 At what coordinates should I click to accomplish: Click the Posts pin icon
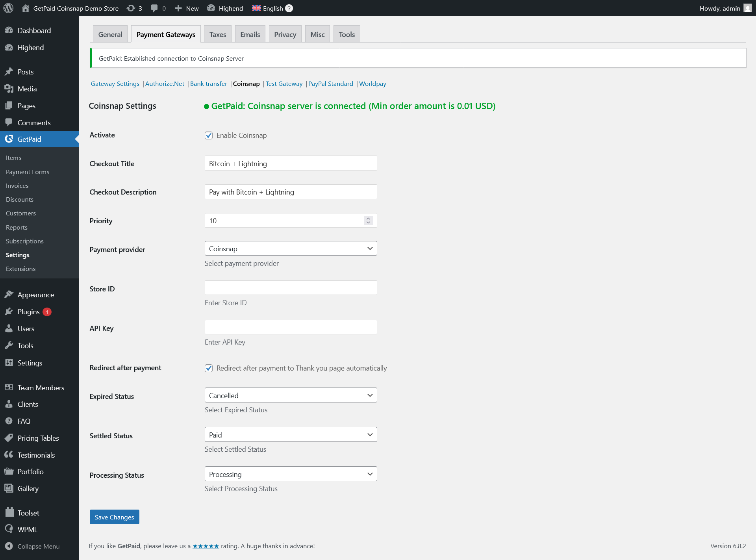(9, 72)
